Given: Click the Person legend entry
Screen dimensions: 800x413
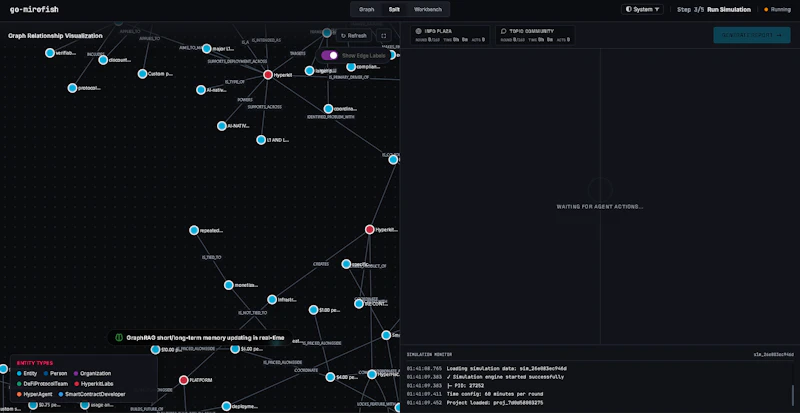Looking at the screenshot, I should pyautogui.click(x=55, y=374).
